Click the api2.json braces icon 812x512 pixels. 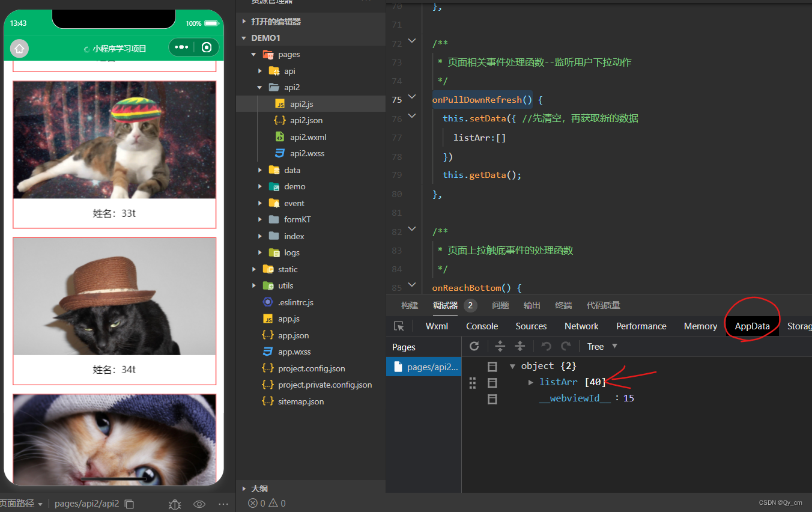[280, 120]
